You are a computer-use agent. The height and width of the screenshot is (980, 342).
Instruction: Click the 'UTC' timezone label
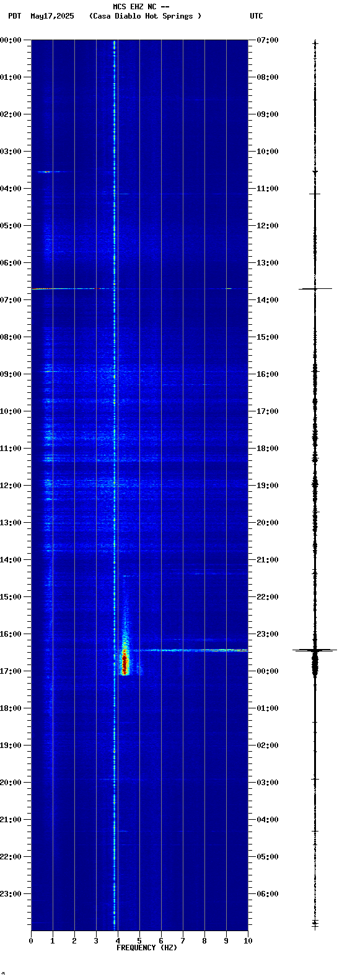[256, 16]
